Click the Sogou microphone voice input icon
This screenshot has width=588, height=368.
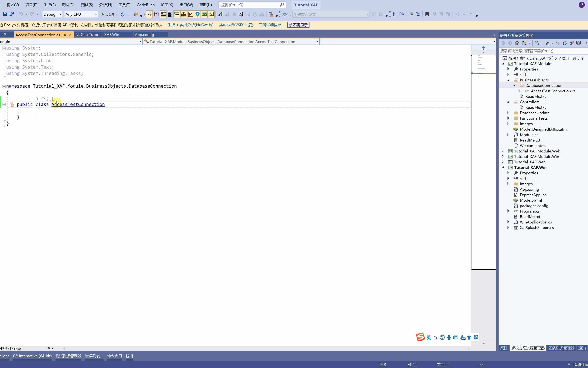449,337
